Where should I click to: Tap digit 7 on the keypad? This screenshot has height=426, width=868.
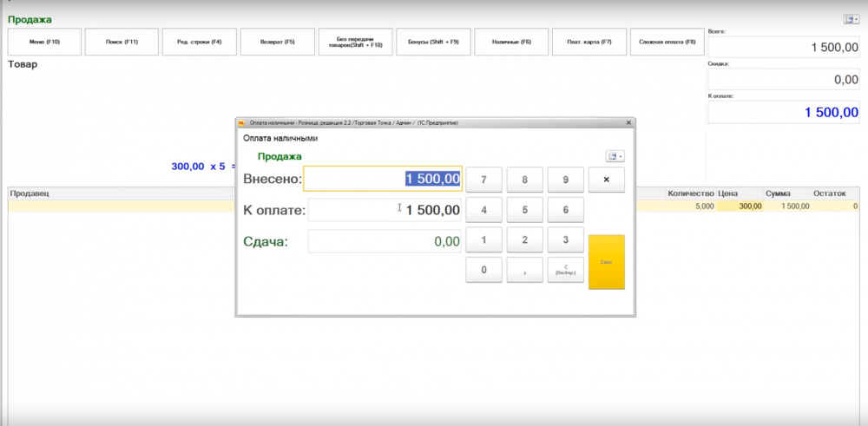tap(483, 180)
